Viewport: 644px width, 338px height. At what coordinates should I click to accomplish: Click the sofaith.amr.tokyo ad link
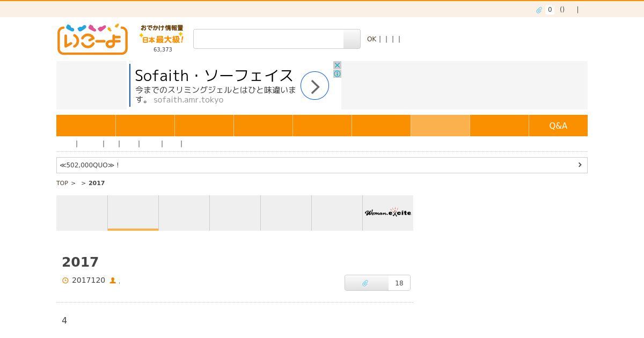tap(188, 100)
